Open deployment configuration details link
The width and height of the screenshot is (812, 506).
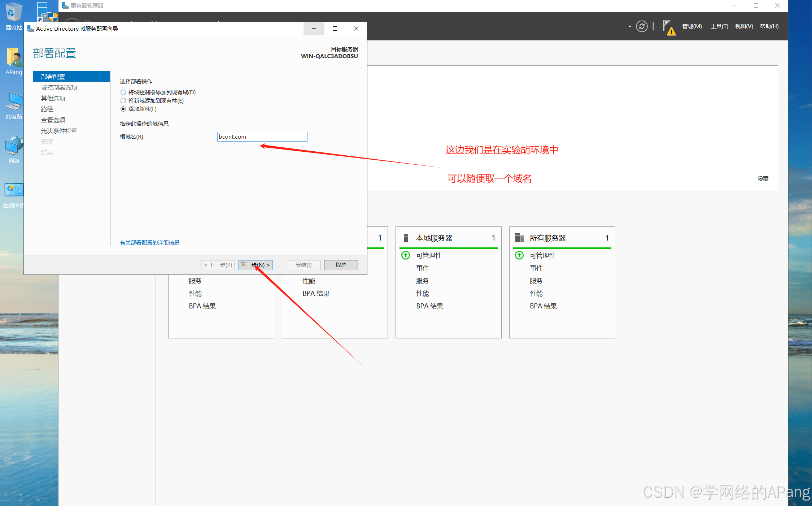coord(149,243)
